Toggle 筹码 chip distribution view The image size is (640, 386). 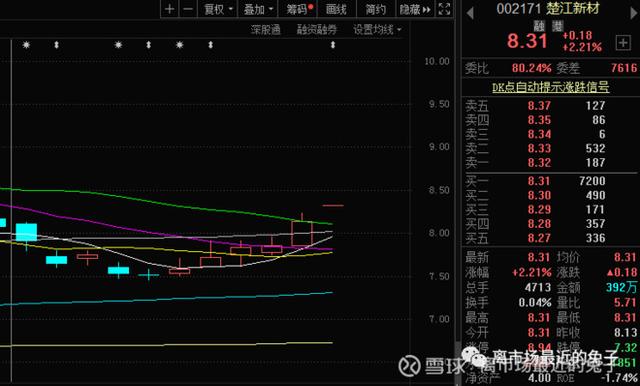click(299, 9)
